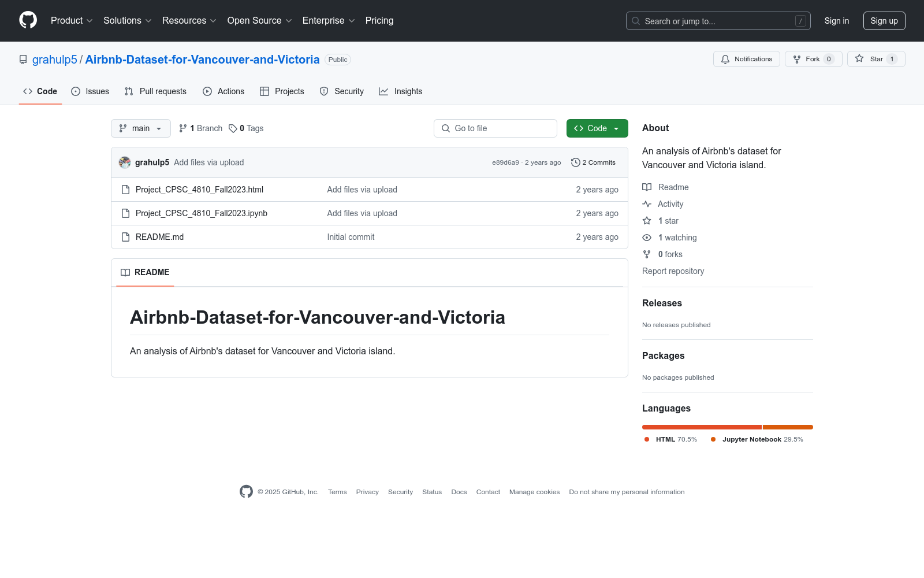Click the book icon next to Readme
This screenshot has width=924, height=578.
point(647,187)
